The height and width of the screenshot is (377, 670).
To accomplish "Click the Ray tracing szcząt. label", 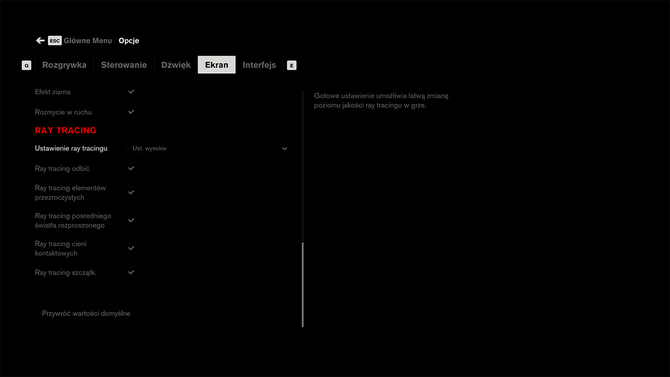I will tap(65, 273).
